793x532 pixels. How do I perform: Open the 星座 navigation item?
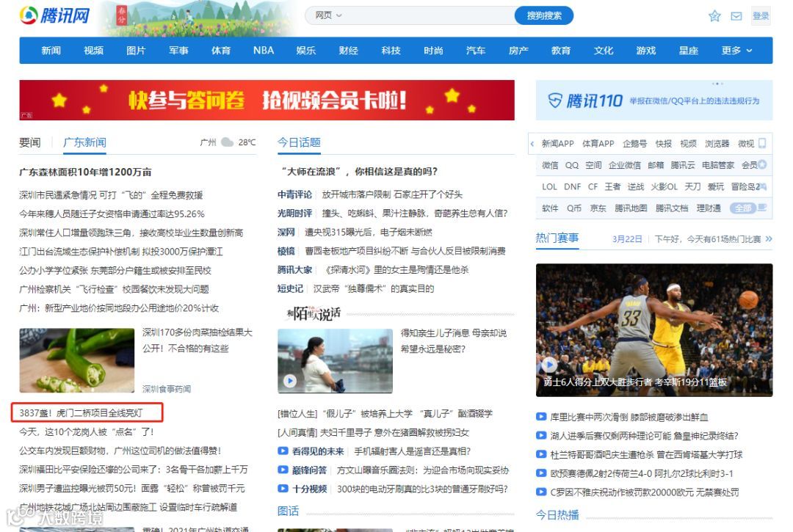688,51
